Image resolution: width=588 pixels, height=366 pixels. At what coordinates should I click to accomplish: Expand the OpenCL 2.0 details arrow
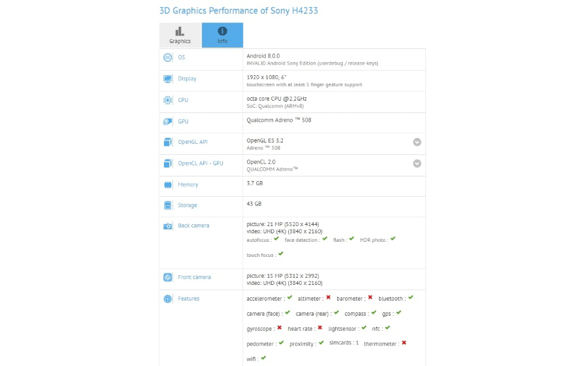[417, 163]
